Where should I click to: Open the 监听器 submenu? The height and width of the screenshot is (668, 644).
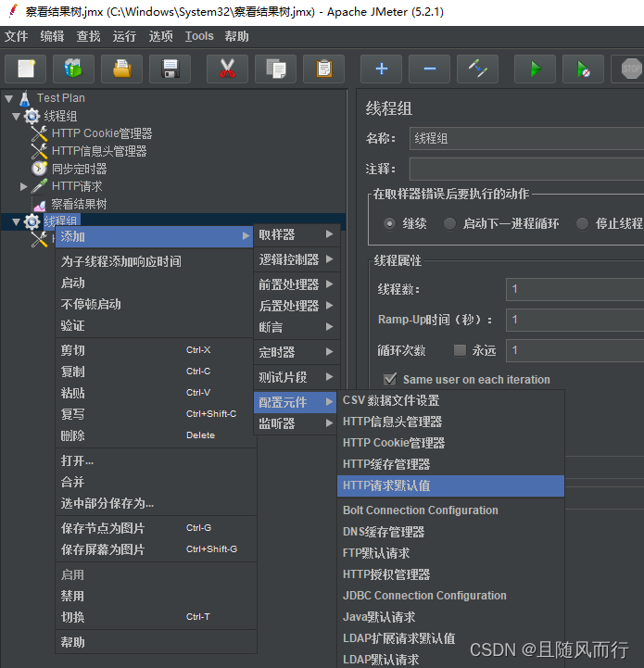coord(297,423)
